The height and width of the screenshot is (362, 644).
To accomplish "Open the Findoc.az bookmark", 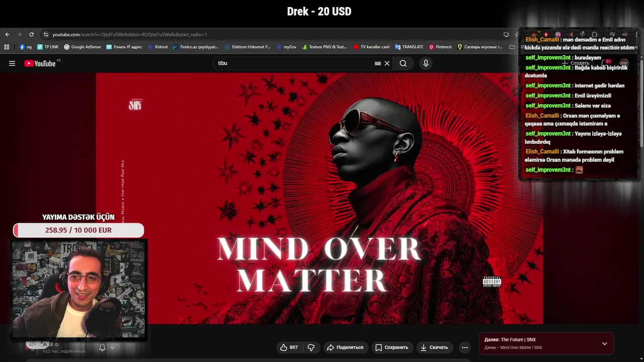I will tap(195, 47).
